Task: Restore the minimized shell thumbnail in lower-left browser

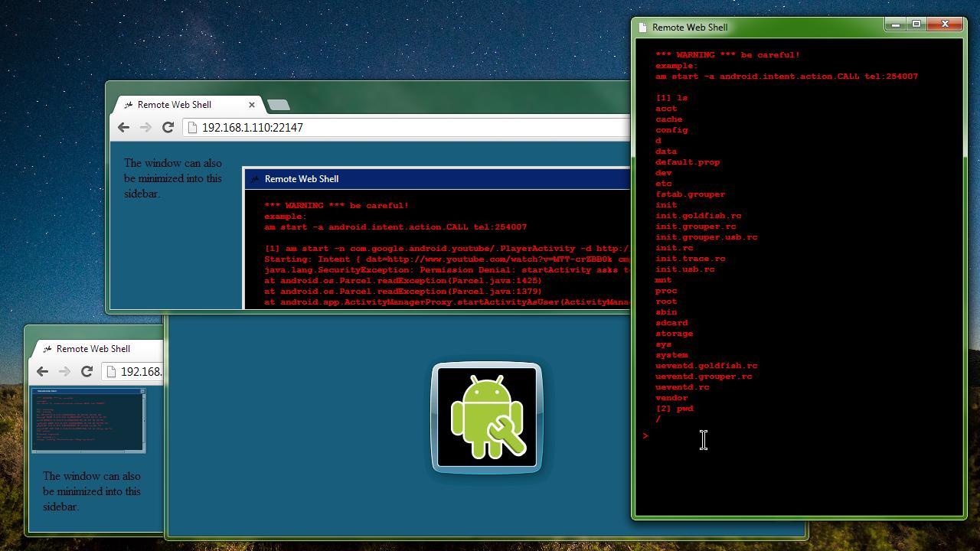Action: click(x=87, y=422)
